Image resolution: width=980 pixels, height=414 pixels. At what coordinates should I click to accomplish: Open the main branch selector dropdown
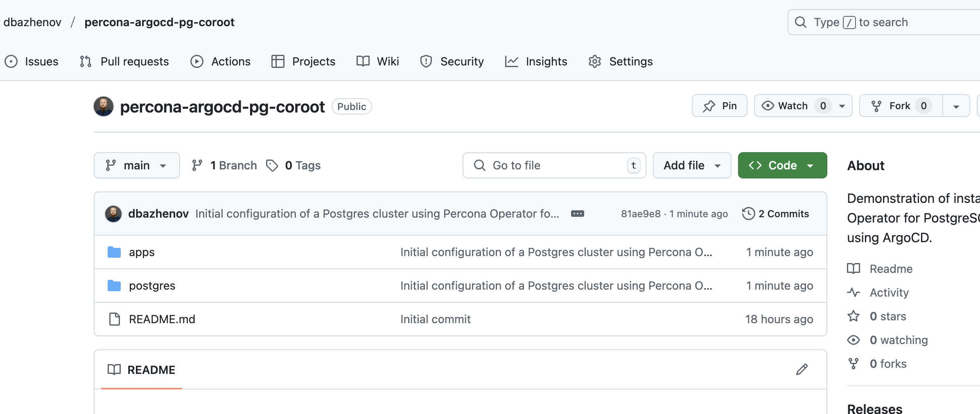tap(137, 165)
